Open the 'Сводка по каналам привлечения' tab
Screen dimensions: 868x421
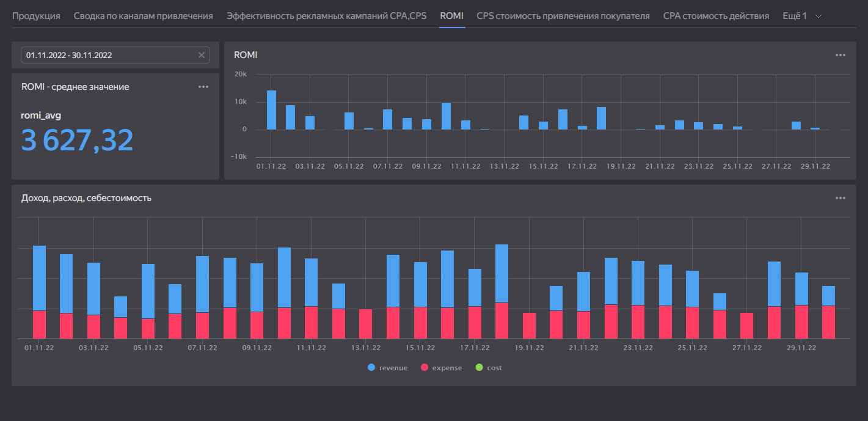click(x=143, y=16)
